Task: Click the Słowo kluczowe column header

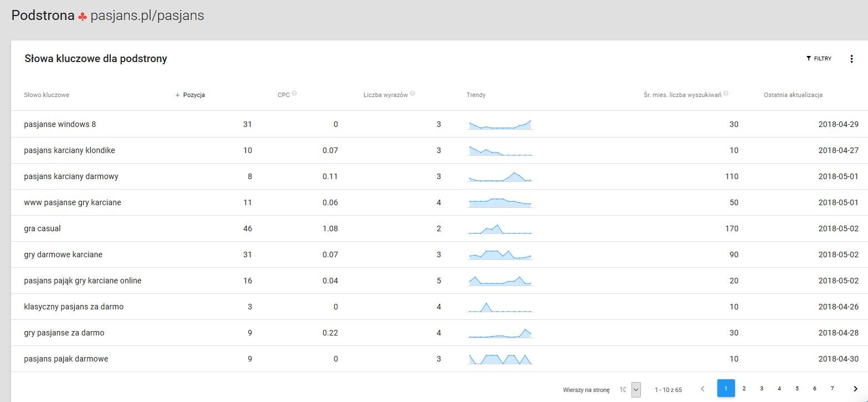Action: click(47, 95)
